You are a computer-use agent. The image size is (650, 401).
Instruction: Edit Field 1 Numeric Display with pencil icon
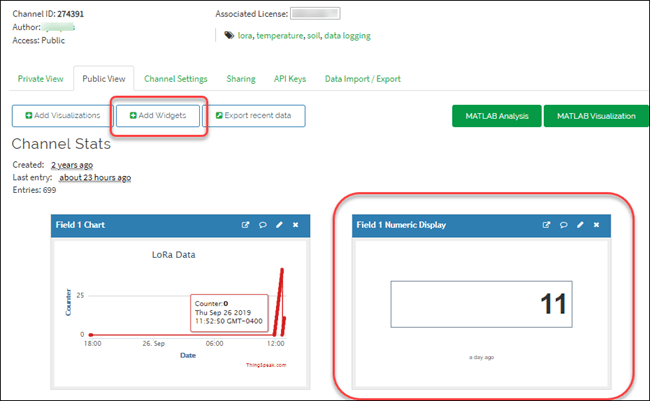tap(580, 225)
